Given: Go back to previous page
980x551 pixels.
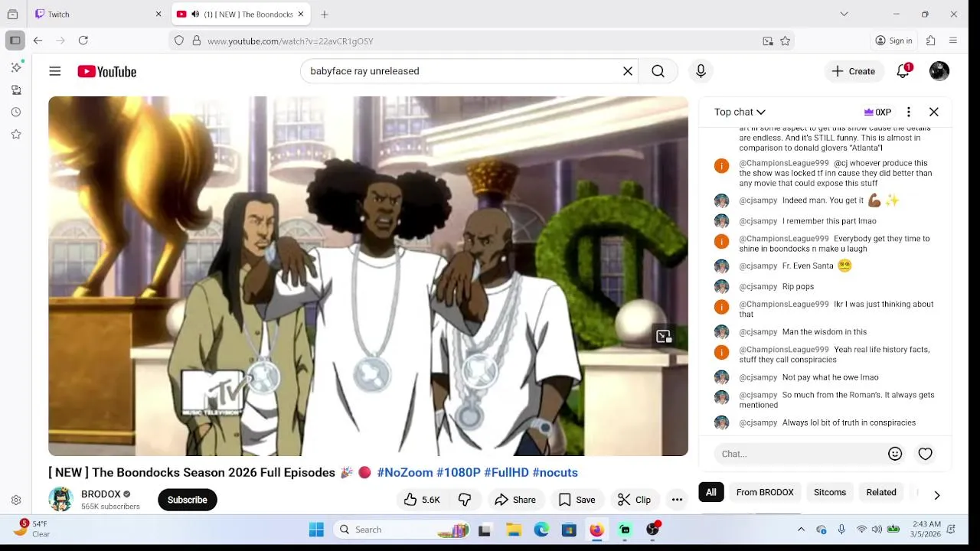Looking at the screenshot, I should pos(38,41).
